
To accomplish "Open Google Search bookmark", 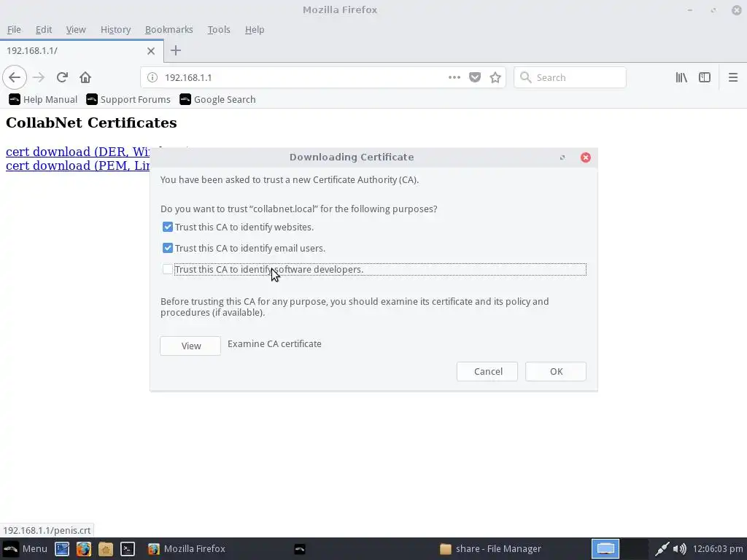I will (217, 99).
